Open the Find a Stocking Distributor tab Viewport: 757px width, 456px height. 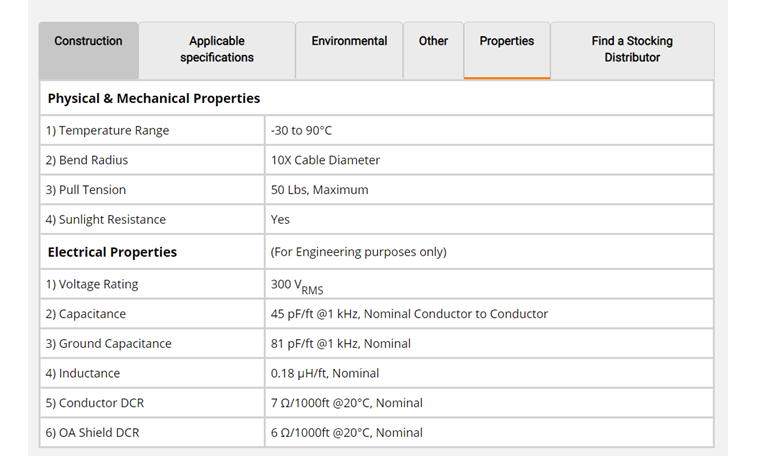click(632, 50)
